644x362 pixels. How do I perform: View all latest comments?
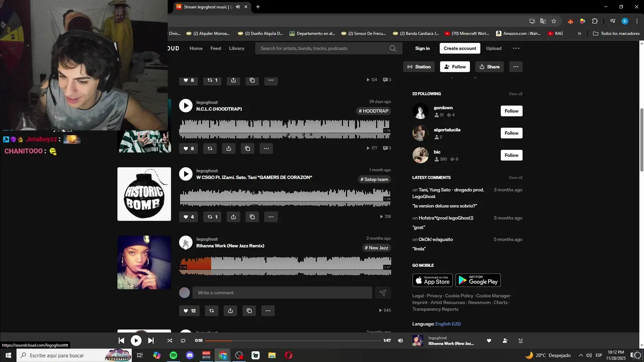coord(515,177)
